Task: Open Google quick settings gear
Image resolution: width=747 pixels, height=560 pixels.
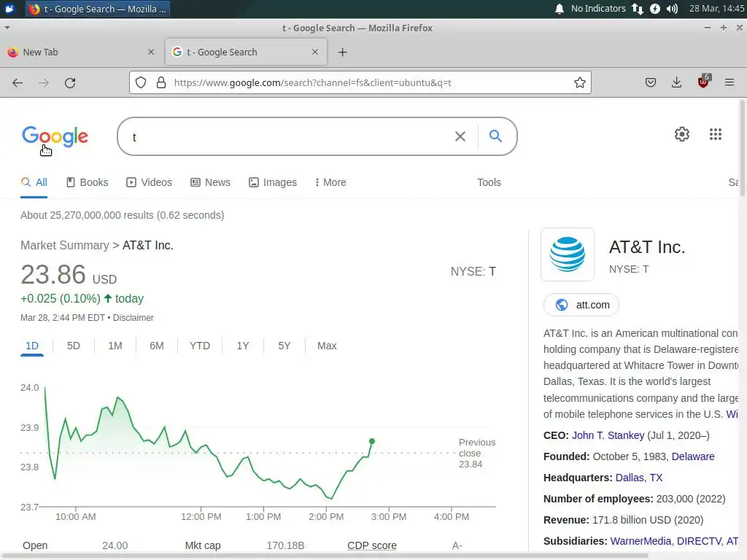Action: 682,134
